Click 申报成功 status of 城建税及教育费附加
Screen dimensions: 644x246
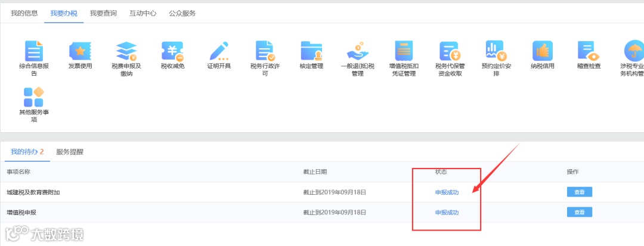click(447, 192)
